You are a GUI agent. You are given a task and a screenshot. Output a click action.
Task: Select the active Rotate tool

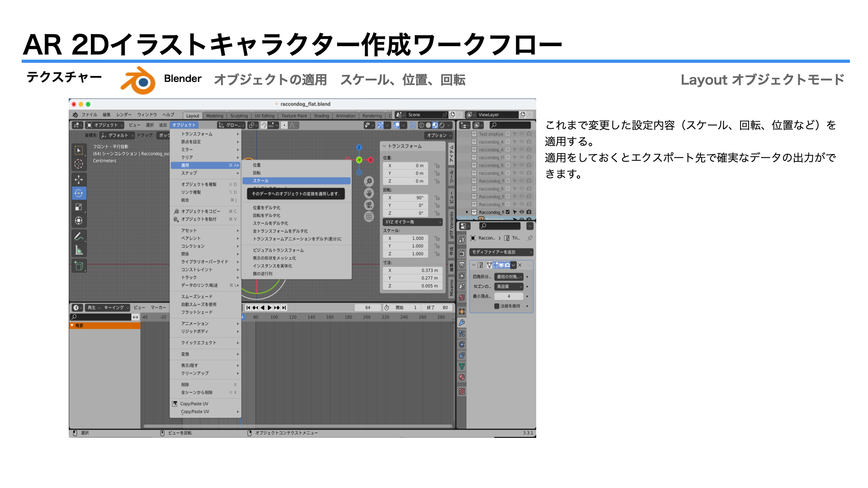pyautogui.click(x=79, y=193)
